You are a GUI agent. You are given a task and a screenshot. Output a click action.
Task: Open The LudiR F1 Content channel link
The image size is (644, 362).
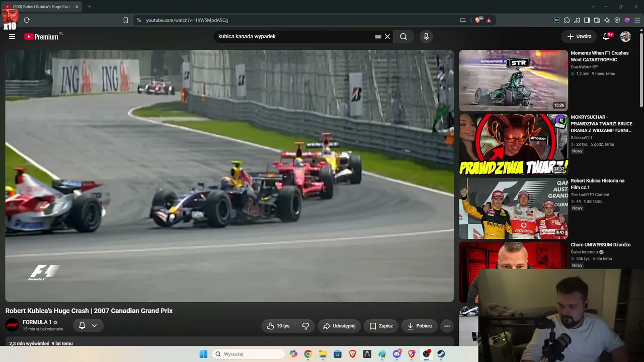tap(590, 195)
